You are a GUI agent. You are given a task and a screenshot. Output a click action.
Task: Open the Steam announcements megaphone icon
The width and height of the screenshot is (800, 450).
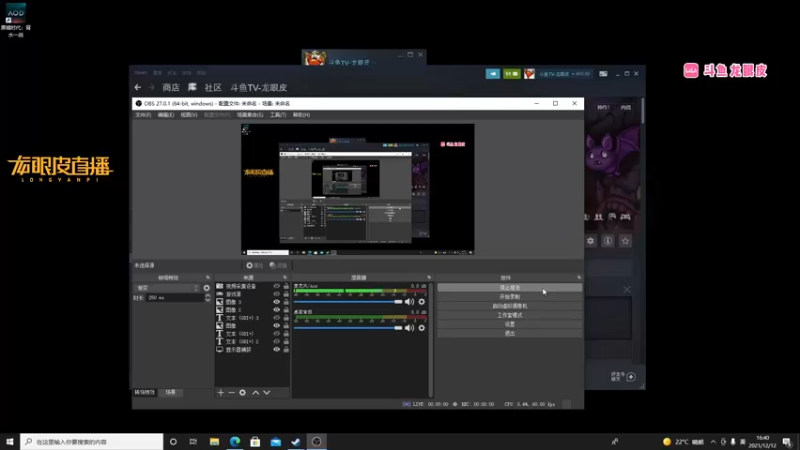click(493, 74)
